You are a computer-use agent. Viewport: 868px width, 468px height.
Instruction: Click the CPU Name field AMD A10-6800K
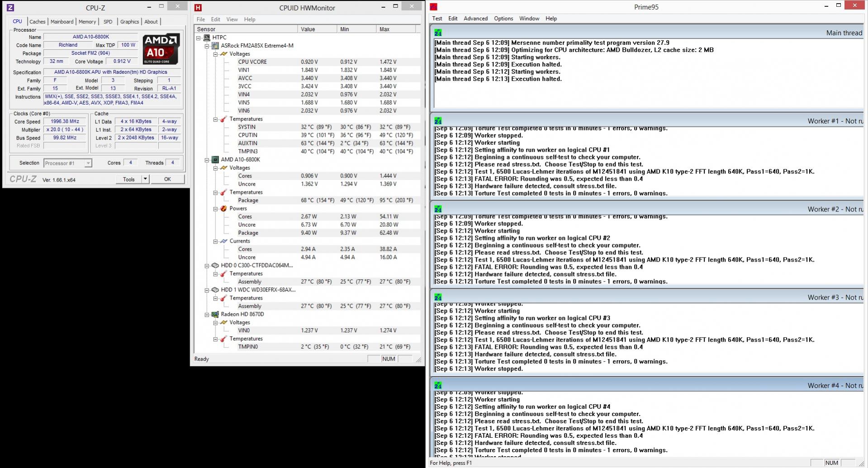(x=91, y=37)
